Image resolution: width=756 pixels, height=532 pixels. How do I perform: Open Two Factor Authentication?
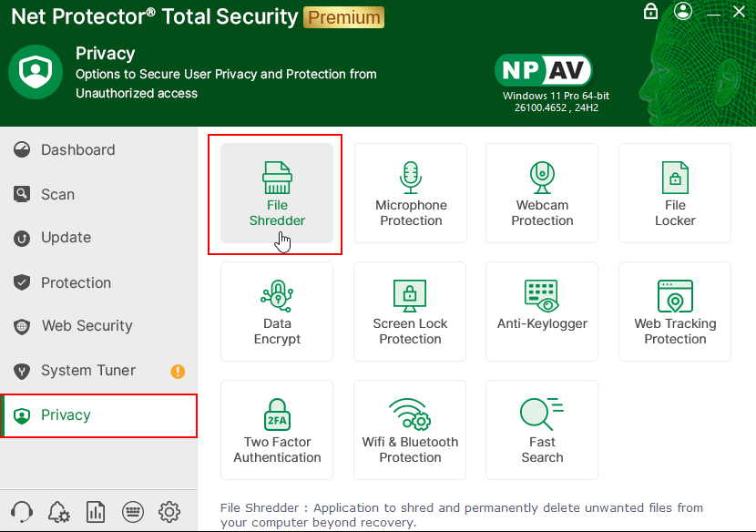click(x=277, y=430)
